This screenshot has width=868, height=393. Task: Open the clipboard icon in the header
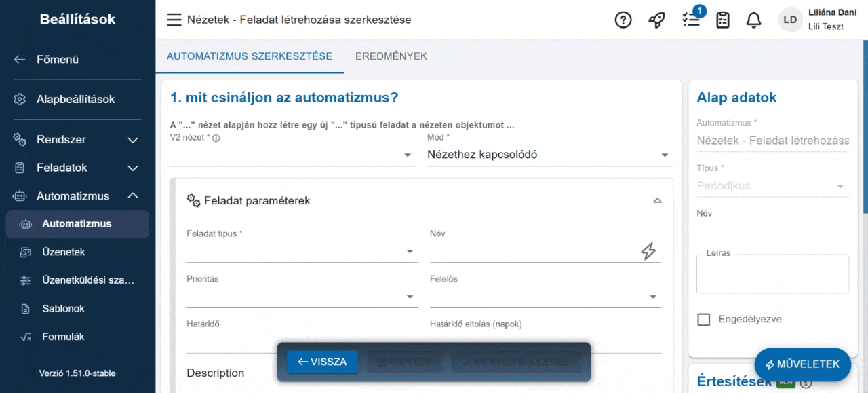coord(722,20)
